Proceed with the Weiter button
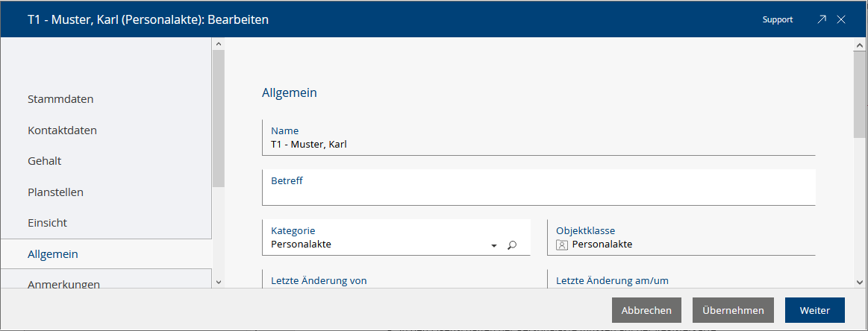Screen dimensions: 868x331 coord(815,310)
